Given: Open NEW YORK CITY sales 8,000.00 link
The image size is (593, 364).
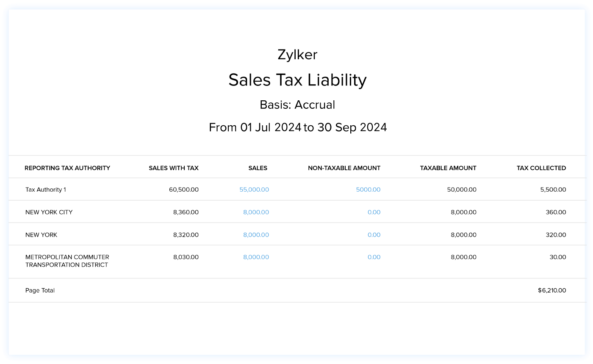Looking at the screenshot, I should 256,212.
